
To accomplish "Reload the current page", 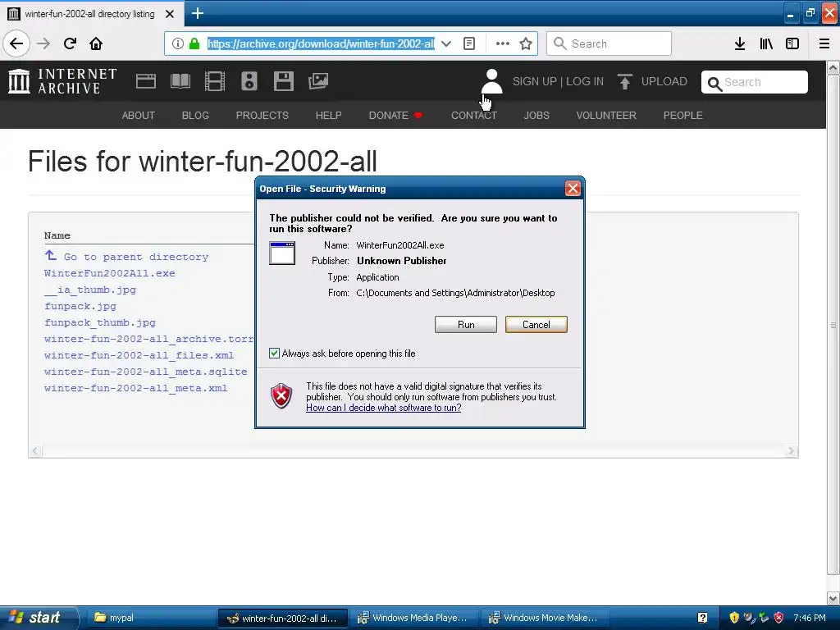I will [70, 43].
